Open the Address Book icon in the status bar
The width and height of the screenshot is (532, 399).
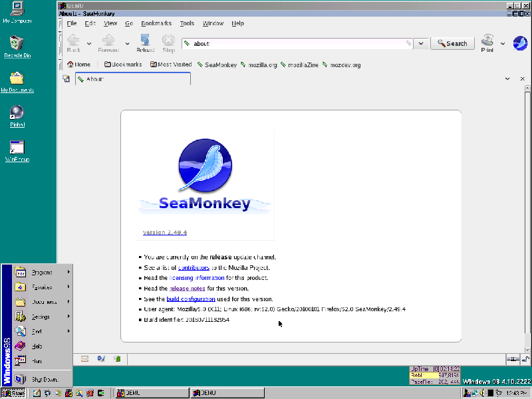point(117,358)
